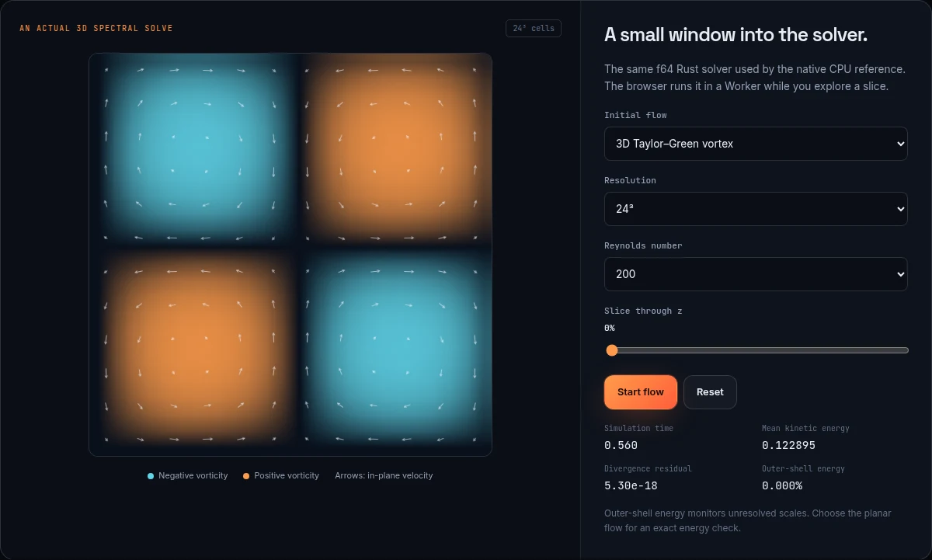Image resolution: width=932 pixels, height=560 pixels.
Task: Open the Resolution dropdown showing 24³
Action: click(x=756, y=209)
